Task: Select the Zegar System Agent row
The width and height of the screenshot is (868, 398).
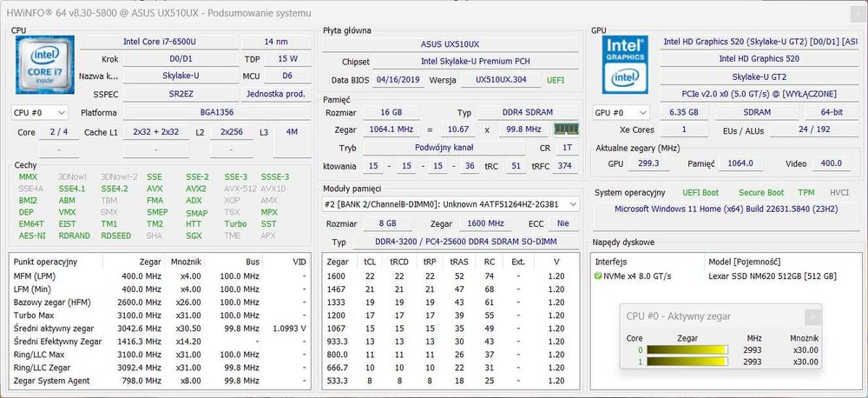Action: (160, 381)
